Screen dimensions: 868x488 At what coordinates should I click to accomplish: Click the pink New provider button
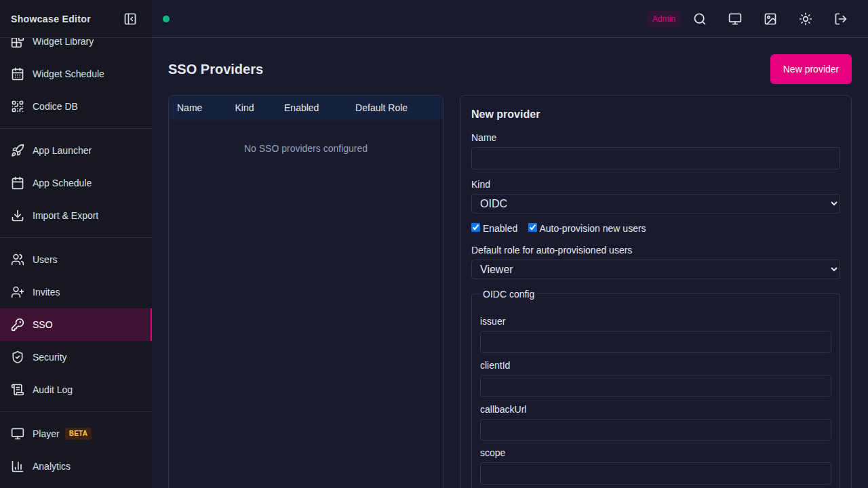[811, 69]
